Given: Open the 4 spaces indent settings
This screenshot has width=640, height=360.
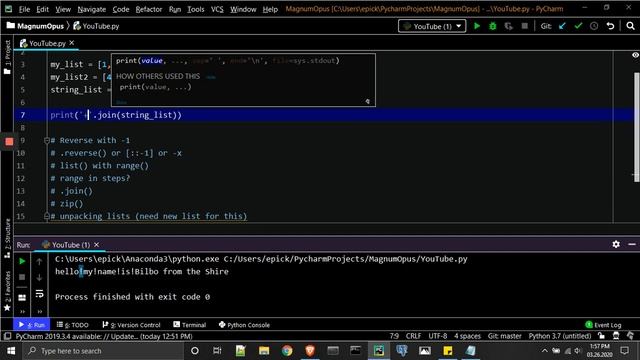Looking at the screenshot, I should (467, 336).
